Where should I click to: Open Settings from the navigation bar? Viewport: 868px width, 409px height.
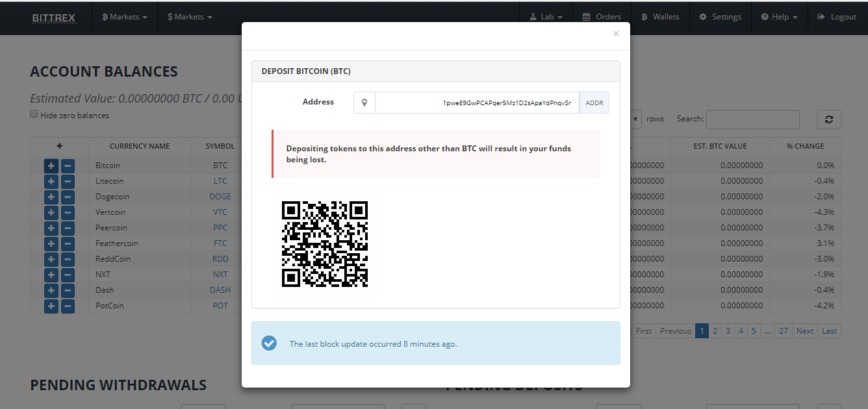[x=720, y=17]
